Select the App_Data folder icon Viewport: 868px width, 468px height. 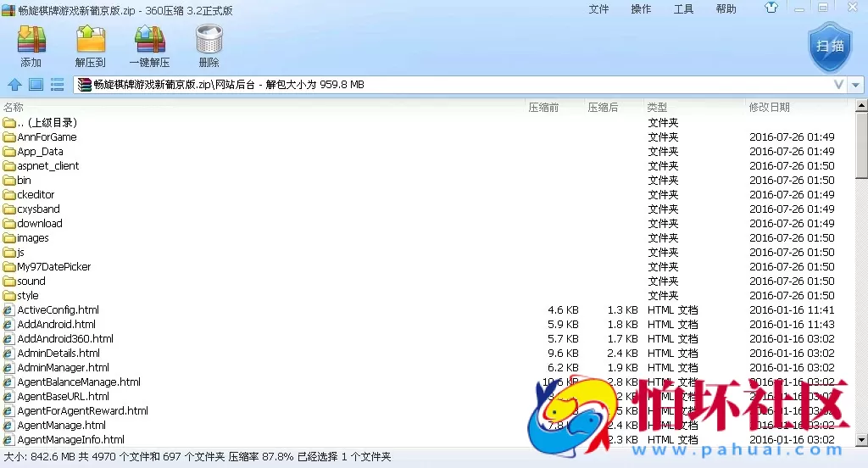[8, 151]
